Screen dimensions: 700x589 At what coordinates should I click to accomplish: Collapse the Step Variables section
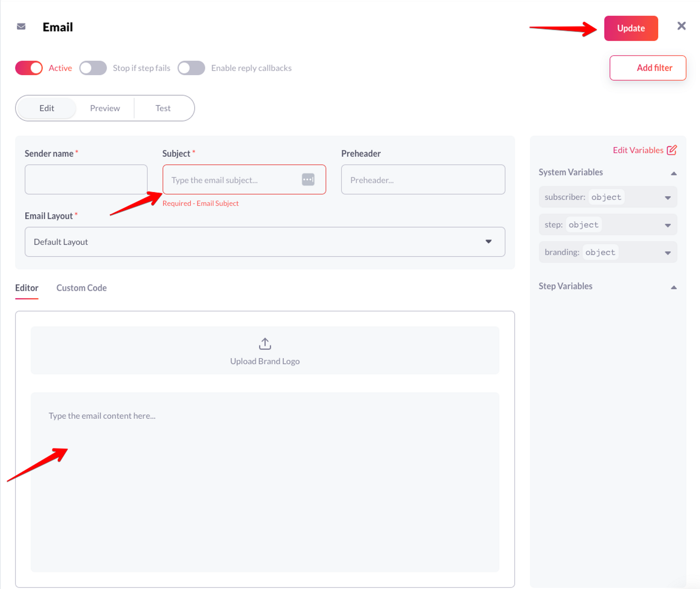pos(673,287)
